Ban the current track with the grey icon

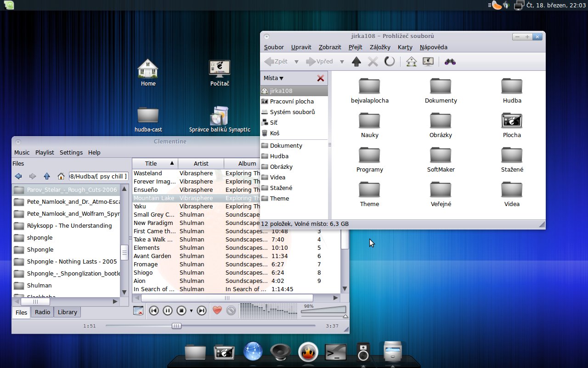(231, 311)
